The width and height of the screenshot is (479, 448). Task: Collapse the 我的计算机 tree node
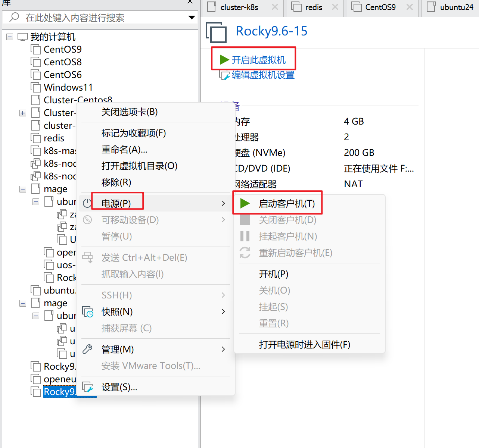click(x=10, y=37)
